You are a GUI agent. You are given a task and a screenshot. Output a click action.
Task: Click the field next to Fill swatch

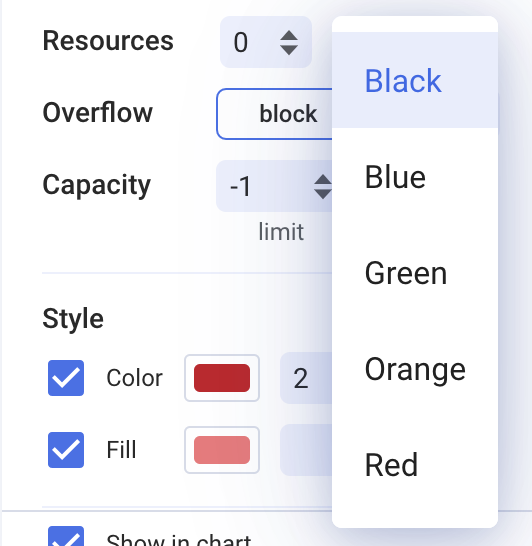306,450
